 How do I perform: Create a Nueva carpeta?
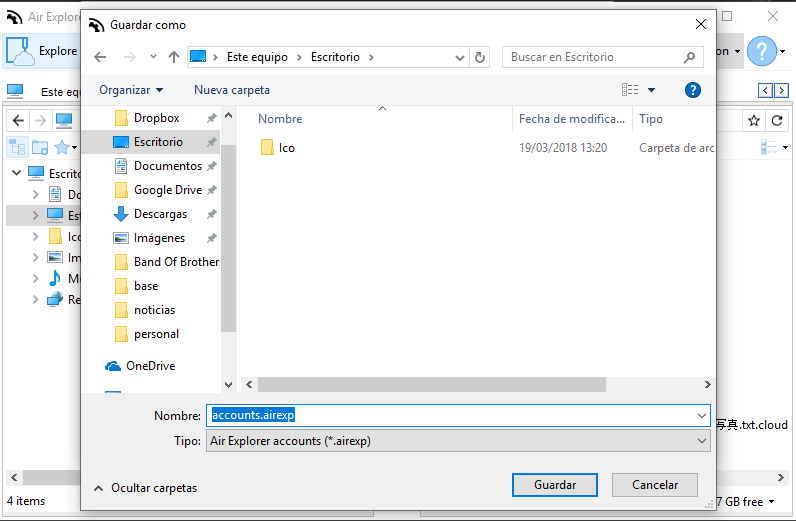coord(232,90)
